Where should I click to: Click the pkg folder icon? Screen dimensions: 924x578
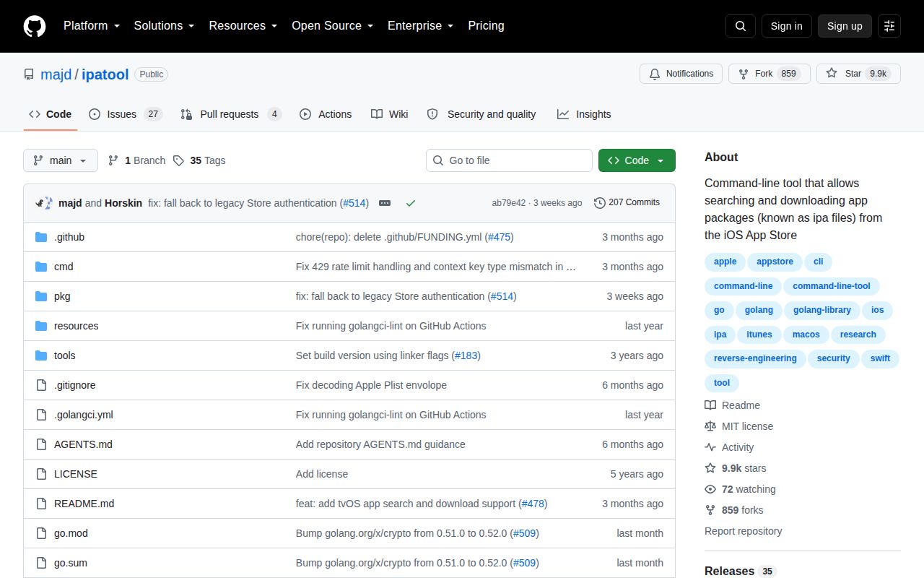(x=41, y=296)
